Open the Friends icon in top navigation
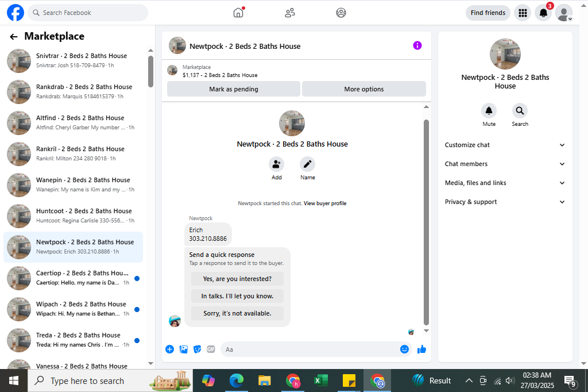This screenshot has height=392, width=588. [x=290, y=13]
